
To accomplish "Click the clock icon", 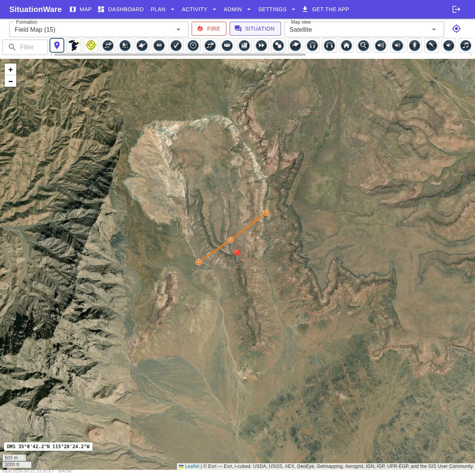I will (193, 46).
